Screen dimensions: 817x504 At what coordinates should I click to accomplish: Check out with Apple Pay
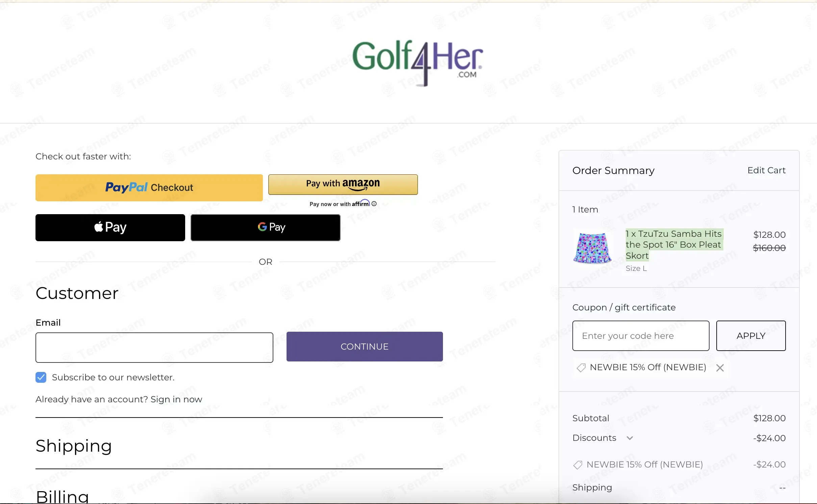(110, 227)
